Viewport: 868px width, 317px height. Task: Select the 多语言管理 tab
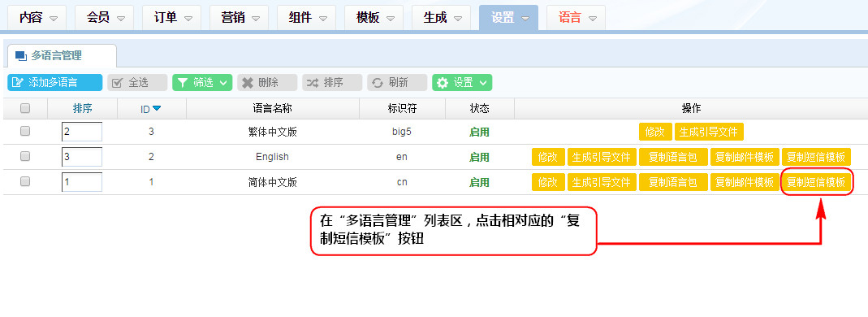pos(62,55)
